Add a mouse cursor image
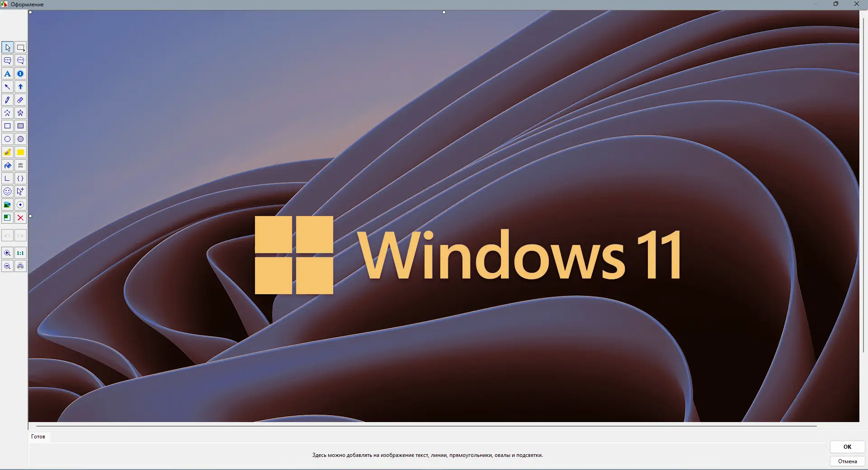The width and height of the screenshot is (868, 470). pos(20,192)
